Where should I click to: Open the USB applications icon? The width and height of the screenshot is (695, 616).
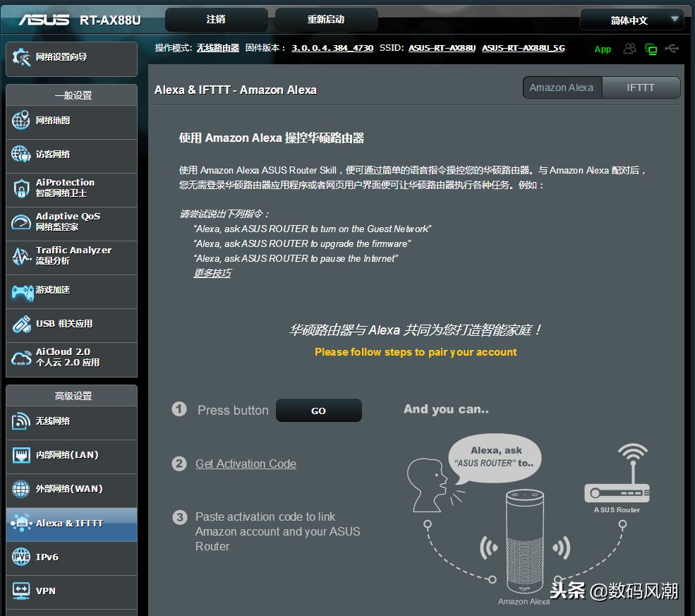tap(21, 324)
